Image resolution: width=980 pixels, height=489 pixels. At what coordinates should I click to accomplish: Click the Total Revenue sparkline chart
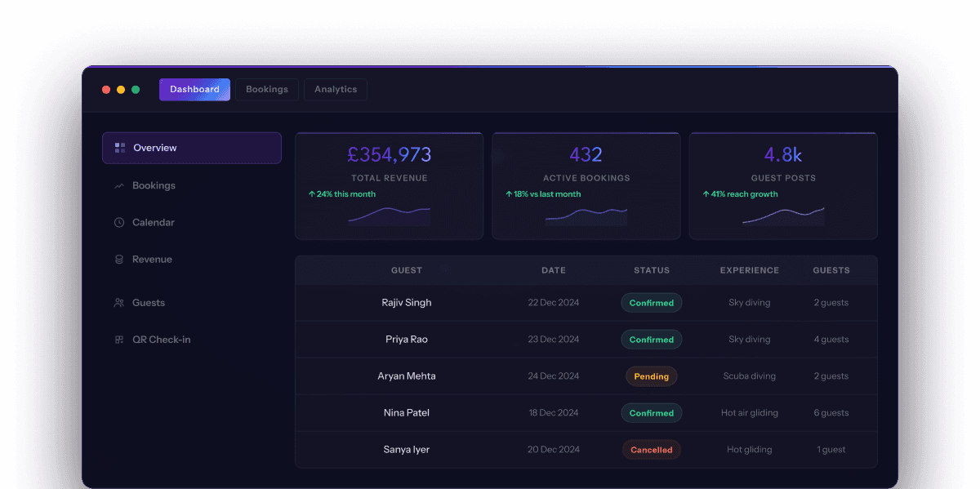tap(389, 216)
